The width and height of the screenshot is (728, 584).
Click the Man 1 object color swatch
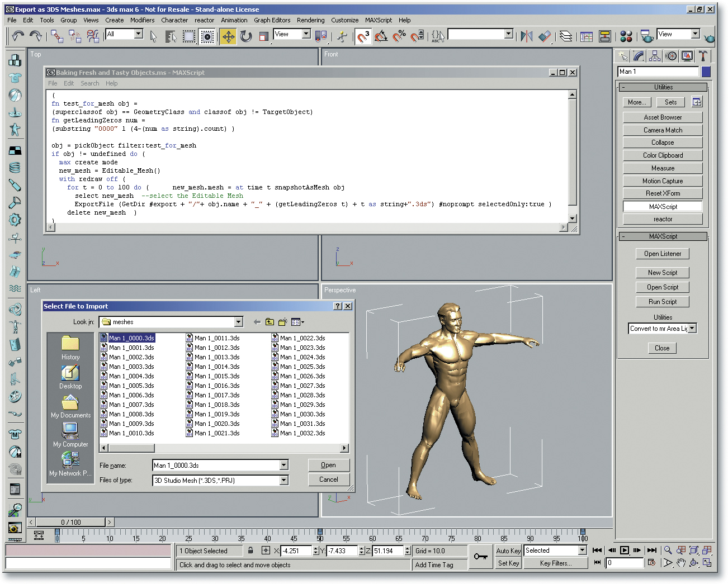706,72
